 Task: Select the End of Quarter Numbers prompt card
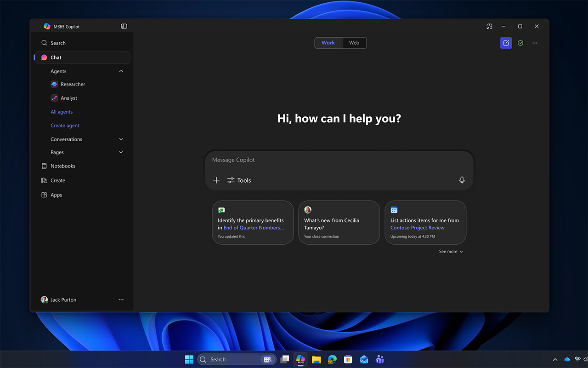coord(253,222)
